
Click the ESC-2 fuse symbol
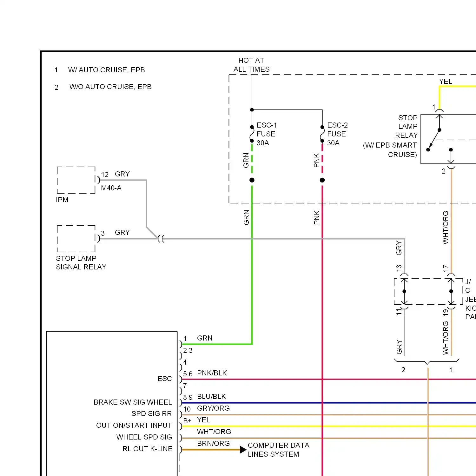point(322,134)
